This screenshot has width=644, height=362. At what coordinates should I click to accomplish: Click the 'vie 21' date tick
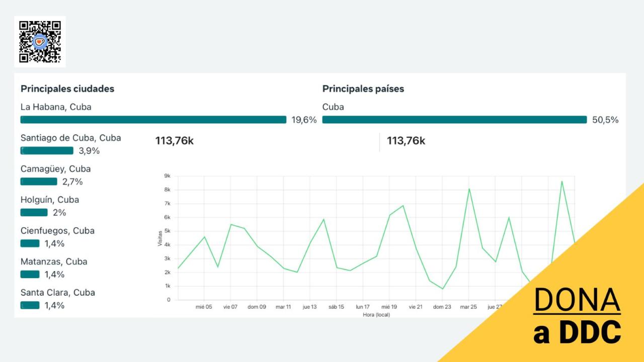tap(416, 307)
